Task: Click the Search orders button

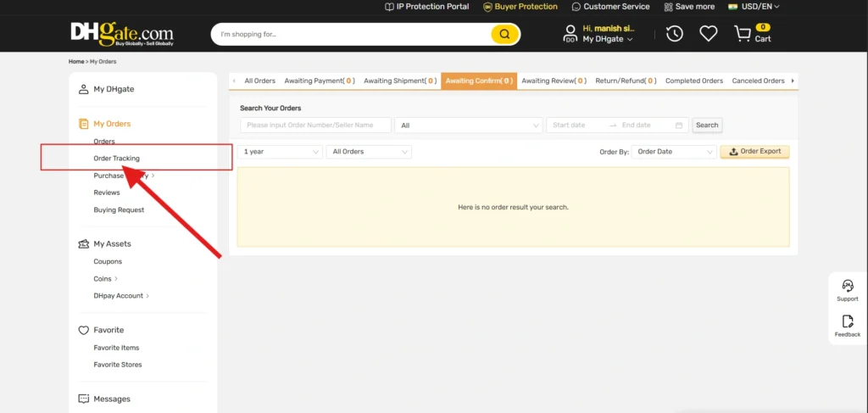Action: pyautogui.click(x=707, y=126)
